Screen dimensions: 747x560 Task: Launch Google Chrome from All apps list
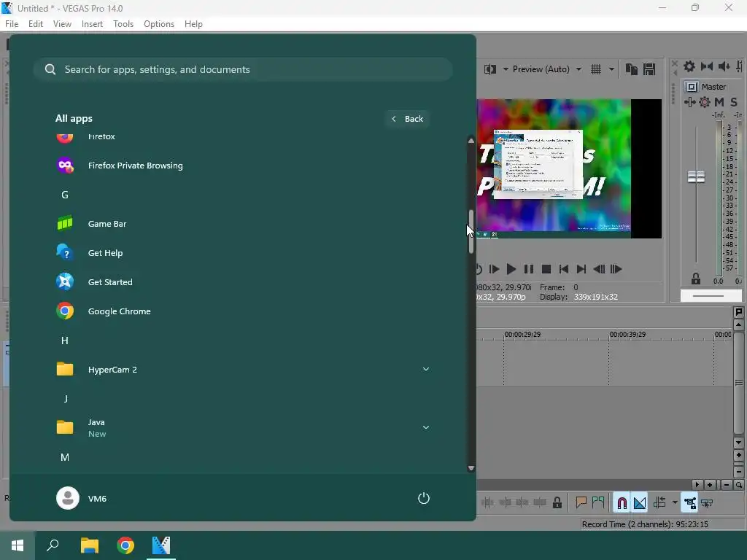click(243, 311)
